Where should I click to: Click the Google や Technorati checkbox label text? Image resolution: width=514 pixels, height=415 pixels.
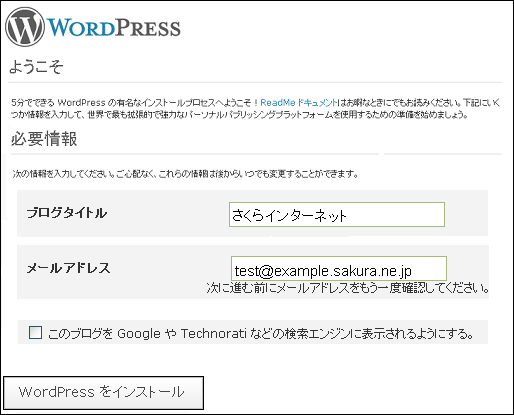pyautogui.click(x=261, y=333)
